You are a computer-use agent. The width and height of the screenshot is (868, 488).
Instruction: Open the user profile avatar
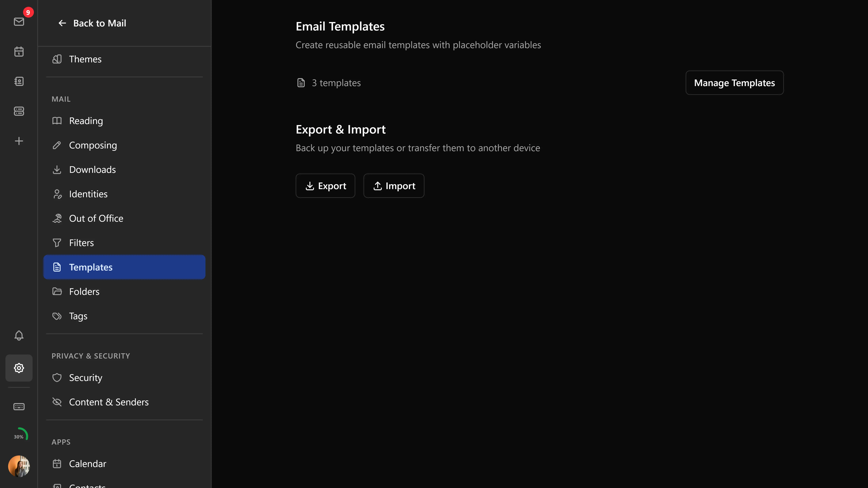[x=19, y=466]
